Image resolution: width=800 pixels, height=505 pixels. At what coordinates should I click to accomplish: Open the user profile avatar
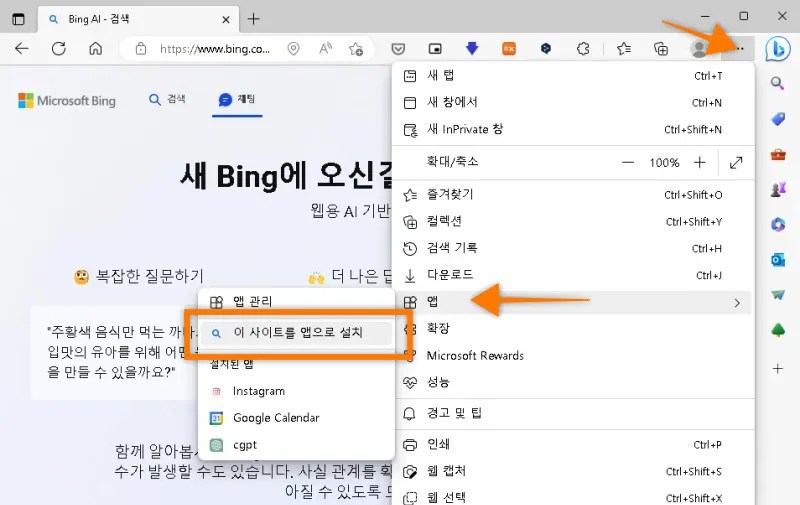click(x=698, y=49)
